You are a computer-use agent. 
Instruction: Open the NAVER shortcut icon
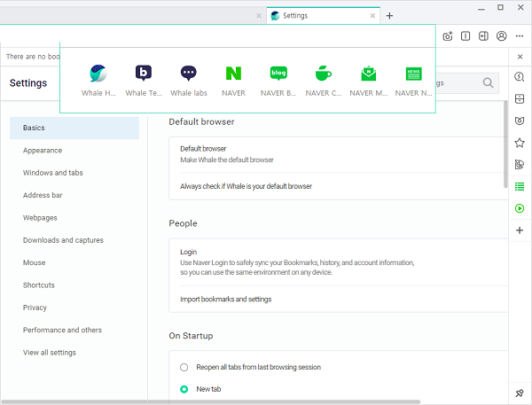[x=234, y=74]
